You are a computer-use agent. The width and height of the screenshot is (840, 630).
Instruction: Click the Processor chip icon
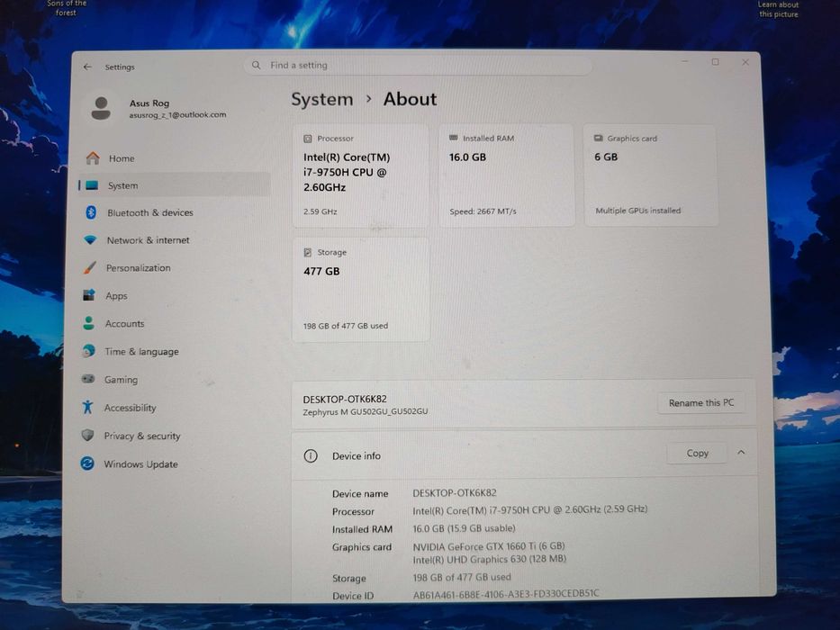point(308,139)
